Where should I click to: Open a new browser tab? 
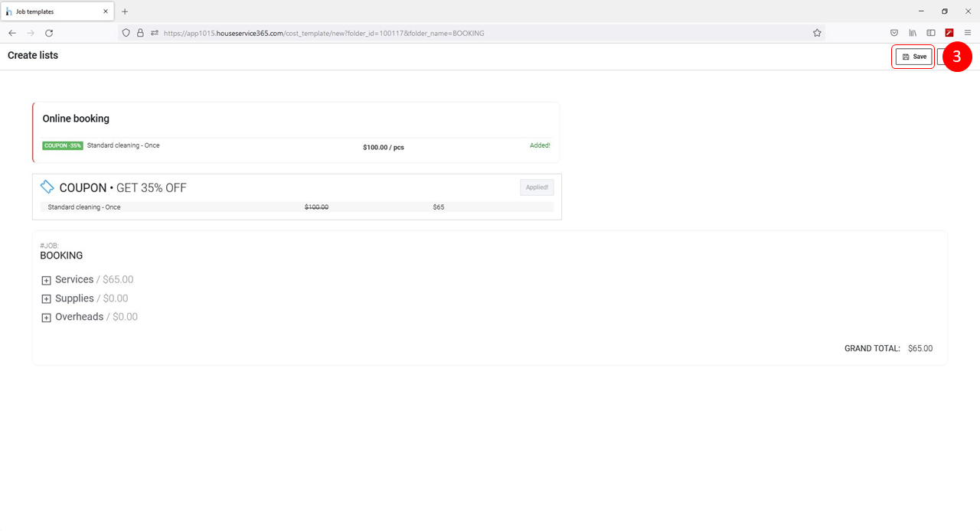(x=125, y=11)
